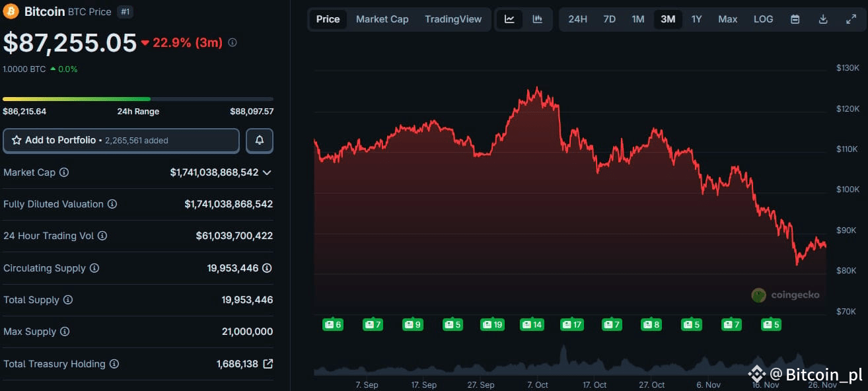Expand the Market Cap dropdown chevron
This screenshot has height=391, width=868.
[267, 172]
